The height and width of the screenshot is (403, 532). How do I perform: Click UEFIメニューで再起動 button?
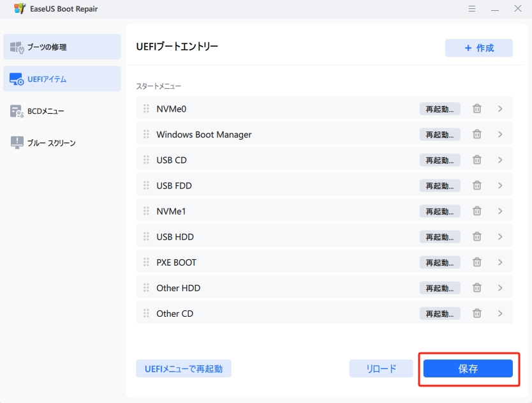(x=184, y=369)
